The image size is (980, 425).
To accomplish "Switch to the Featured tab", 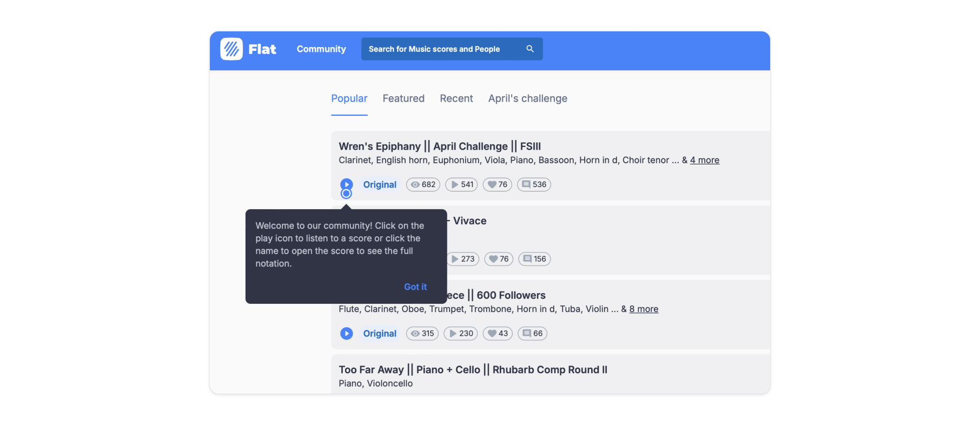I will click(403, 98).
